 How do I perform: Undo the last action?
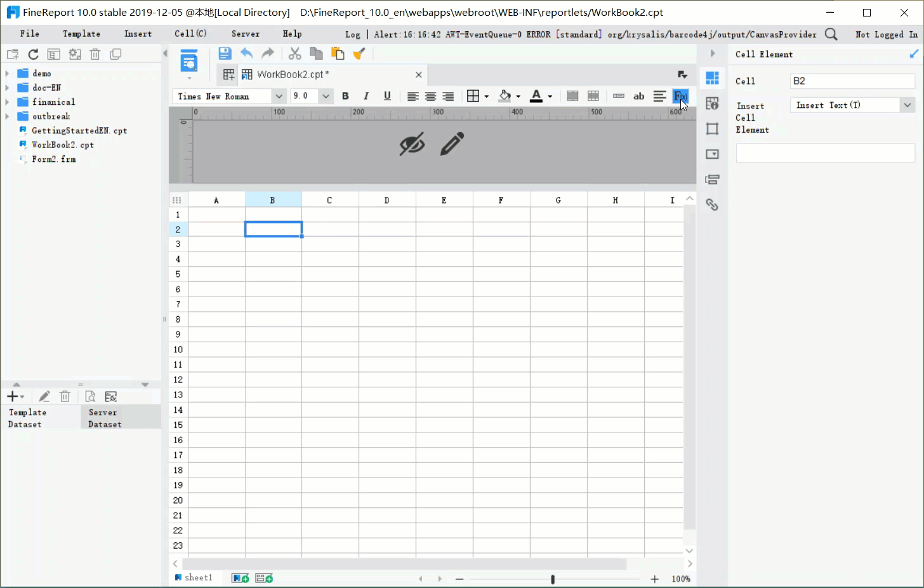tap(247, 53)
